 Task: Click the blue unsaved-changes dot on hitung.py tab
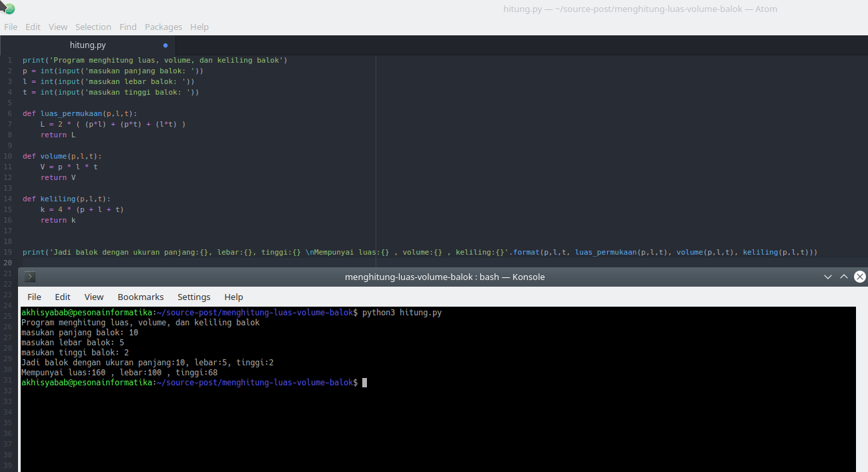click(164, 45)
